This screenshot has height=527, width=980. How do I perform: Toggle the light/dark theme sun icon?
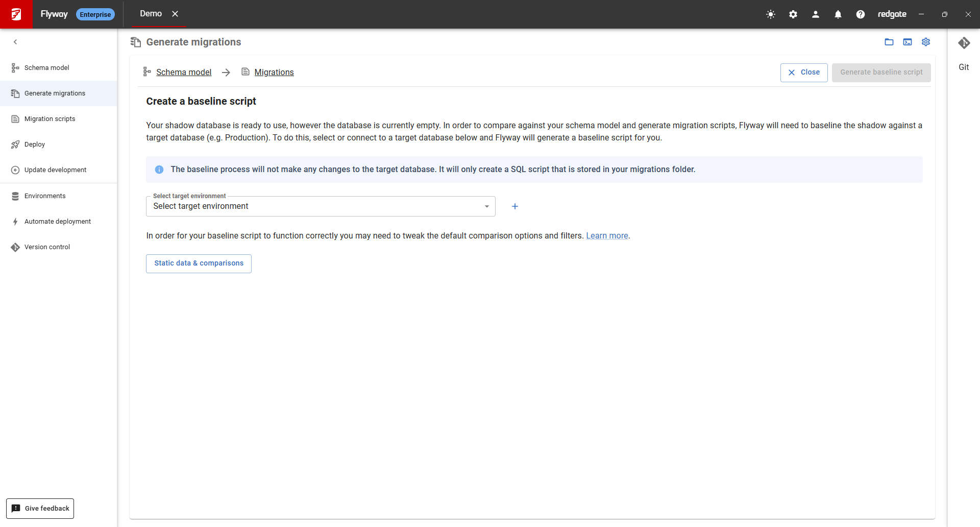coord(771,14)
